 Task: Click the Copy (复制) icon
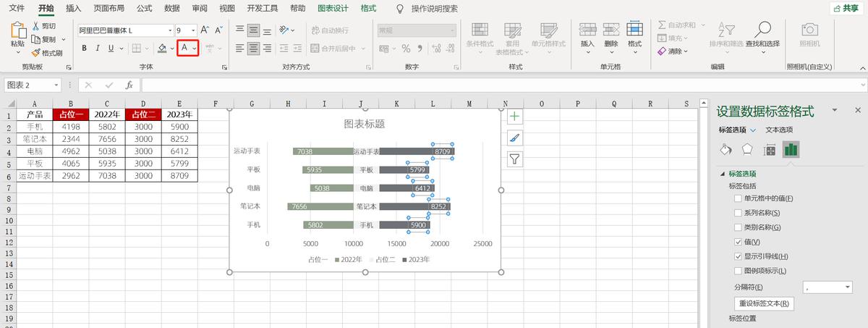(x=36, y=39)
